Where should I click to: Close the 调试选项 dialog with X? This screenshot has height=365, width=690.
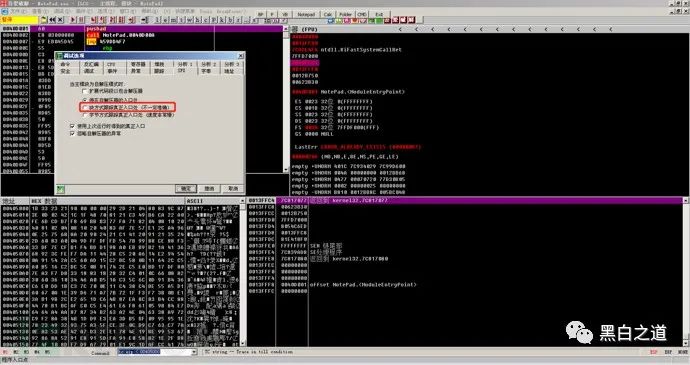[240, 56]
